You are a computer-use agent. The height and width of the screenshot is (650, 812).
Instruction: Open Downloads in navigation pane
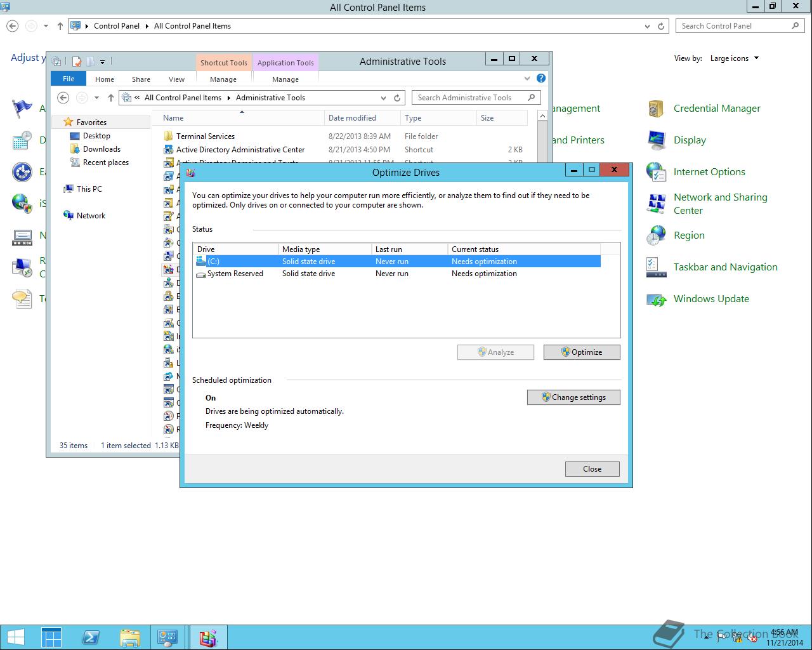click(x=101, y=149)
